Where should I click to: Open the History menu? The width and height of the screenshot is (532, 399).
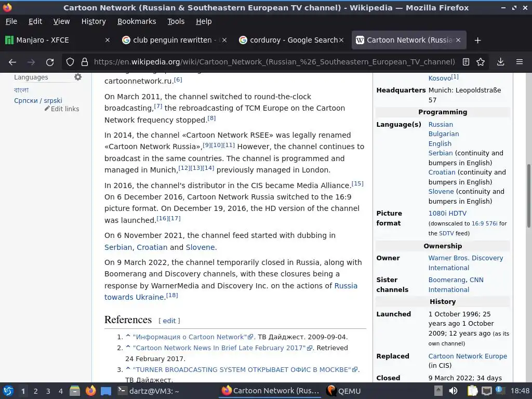pos(94,21)
